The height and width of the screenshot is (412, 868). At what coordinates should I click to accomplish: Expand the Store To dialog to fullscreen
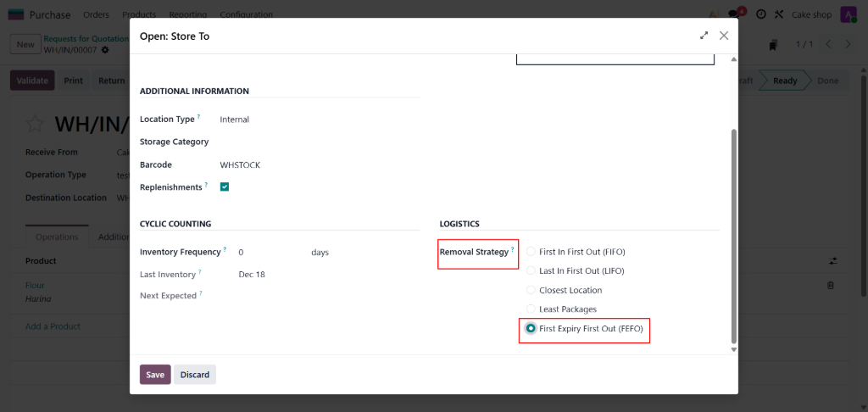[704, 36]
